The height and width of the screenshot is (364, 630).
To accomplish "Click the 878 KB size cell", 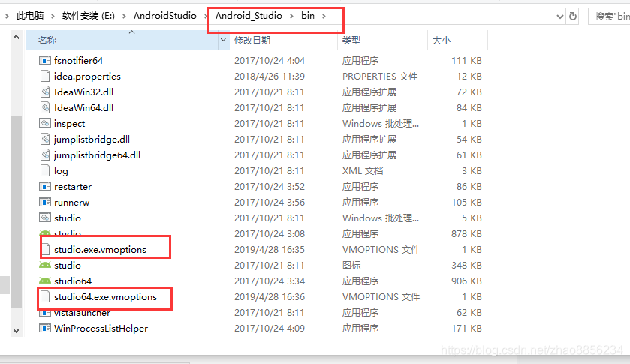I will coord(466,234).
